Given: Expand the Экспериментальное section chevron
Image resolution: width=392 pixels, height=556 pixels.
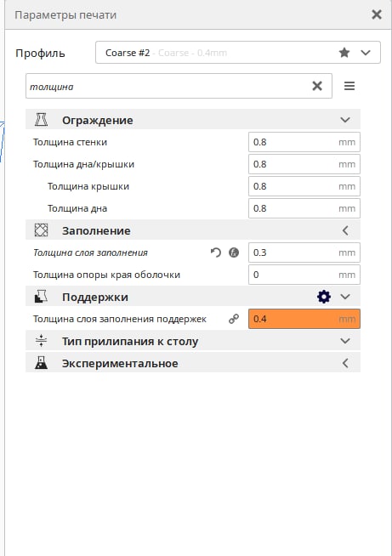Looking at the screenshot, I should (x=345, y=363).
